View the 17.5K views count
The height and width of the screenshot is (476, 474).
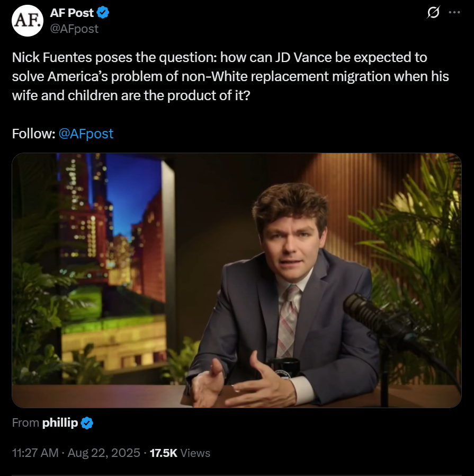point(164,453)
